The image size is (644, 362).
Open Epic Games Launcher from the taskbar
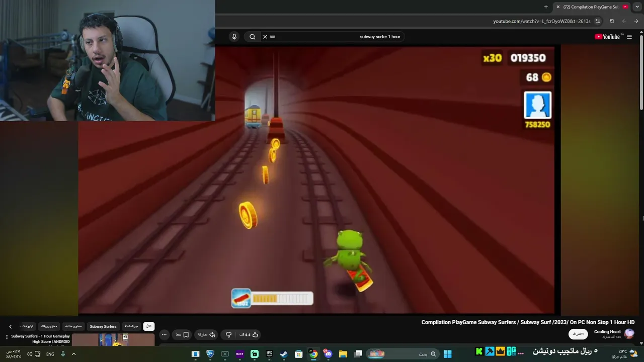(269, 354)
